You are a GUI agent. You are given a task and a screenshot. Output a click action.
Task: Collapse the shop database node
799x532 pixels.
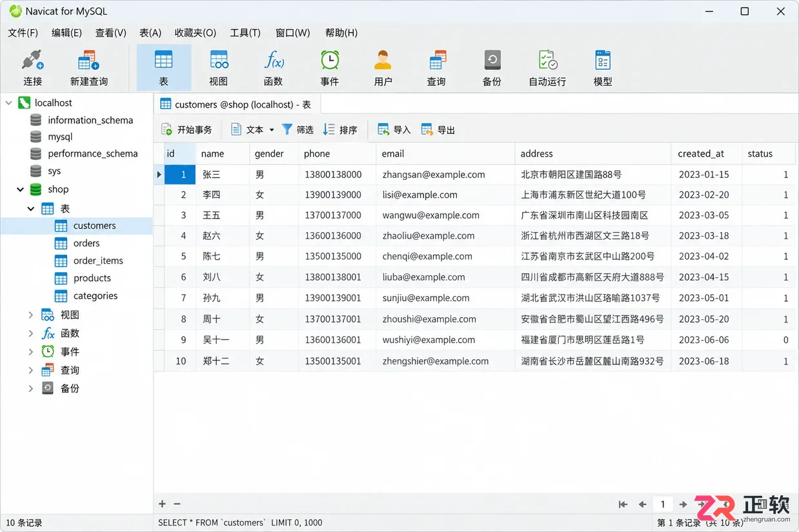point(20,189)
